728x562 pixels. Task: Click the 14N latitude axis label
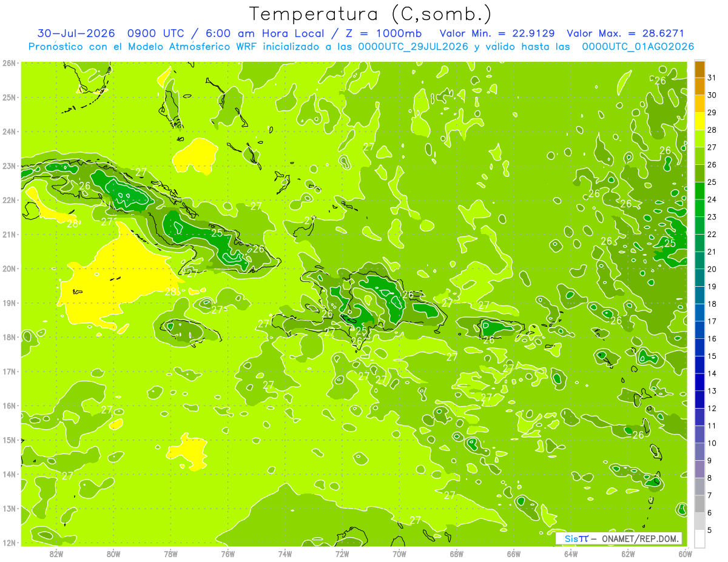click(x=10, y=474)
